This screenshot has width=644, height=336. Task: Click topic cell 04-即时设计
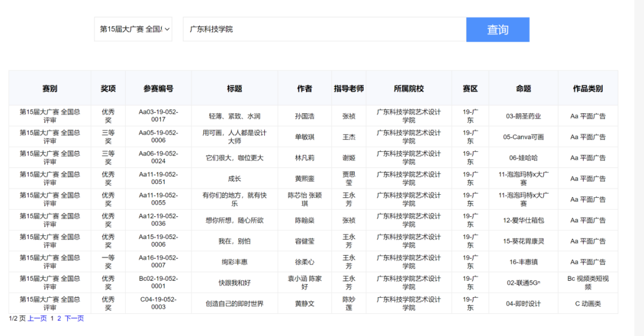coord(524,304)
